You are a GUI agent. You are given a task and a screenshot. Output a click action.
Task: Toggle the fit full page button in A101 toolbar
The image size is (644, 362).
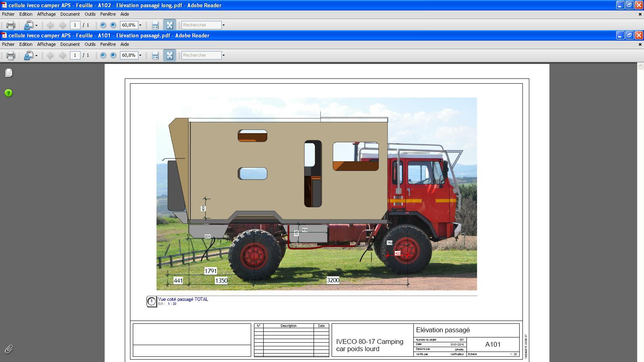[169, 56]
